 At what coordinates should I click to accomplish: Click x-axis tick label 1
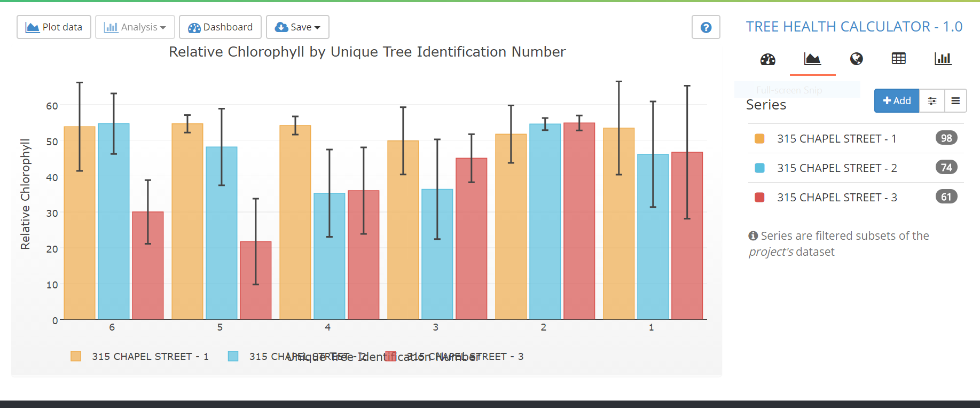[x=652, y=327]
